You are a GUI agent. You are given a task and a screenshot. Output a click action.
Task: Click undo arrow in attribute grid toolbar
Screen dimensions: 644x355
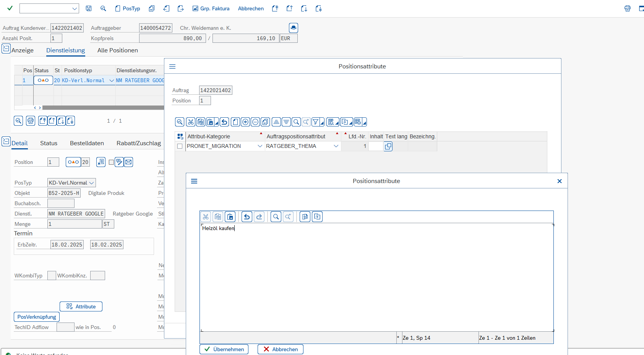224,122
